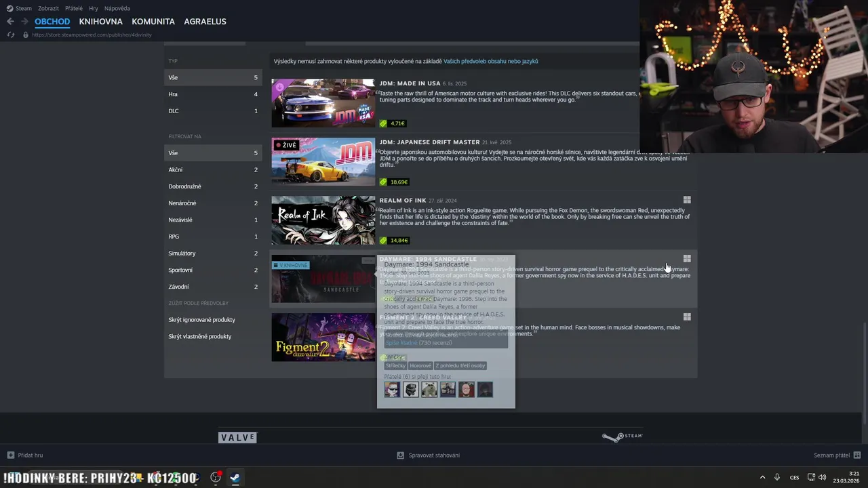Open the Vašich předvoleb obsahu nebo jazyků link
The height and width of the screenshot is (488, 868).
tap(491, 61)
